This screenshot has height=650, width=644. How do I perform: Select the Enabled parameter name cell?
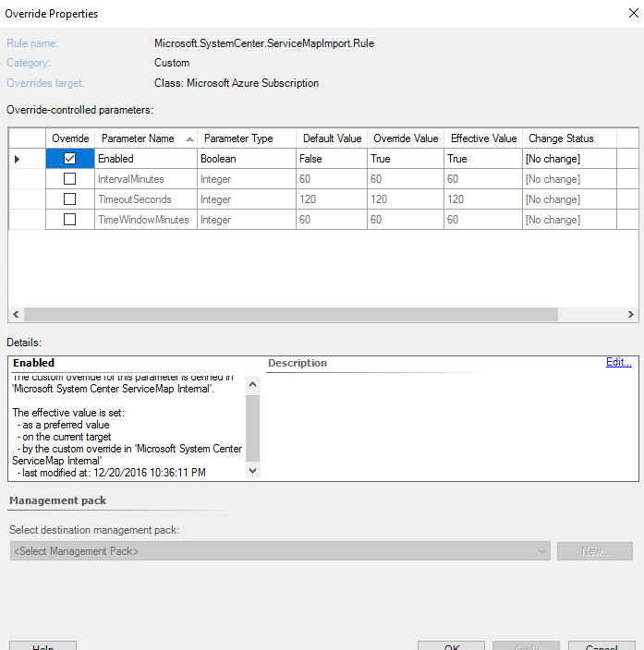146,159
